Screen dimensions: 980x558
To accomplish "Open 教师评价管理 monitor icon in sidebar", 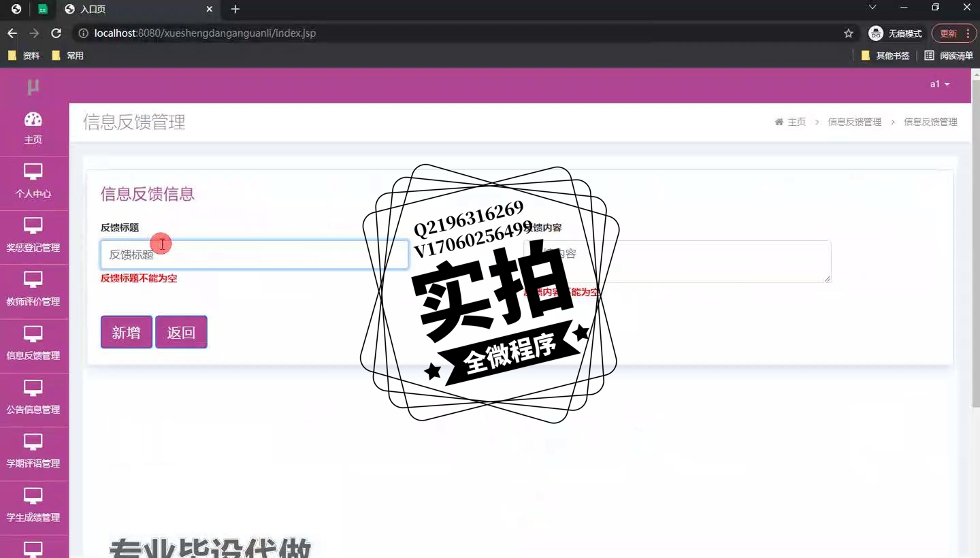I will click(33, 279).
